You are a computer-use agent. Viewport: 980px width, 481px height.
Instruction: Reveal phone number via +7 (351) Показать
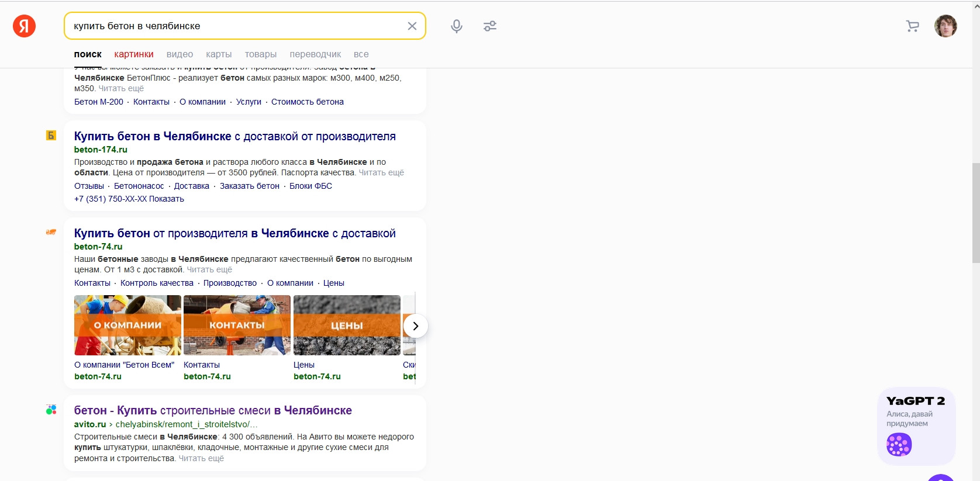click(129, 199)
